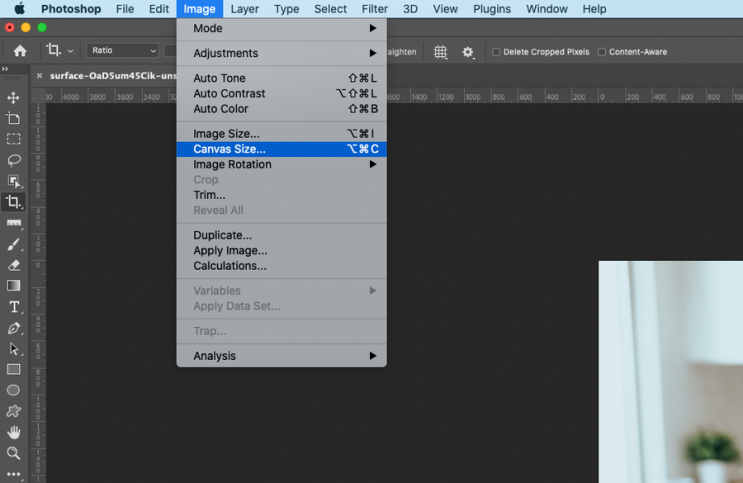Open the View menu
Image resolution: width=743 pixels, height=483 pixels.
coord(445,9)
